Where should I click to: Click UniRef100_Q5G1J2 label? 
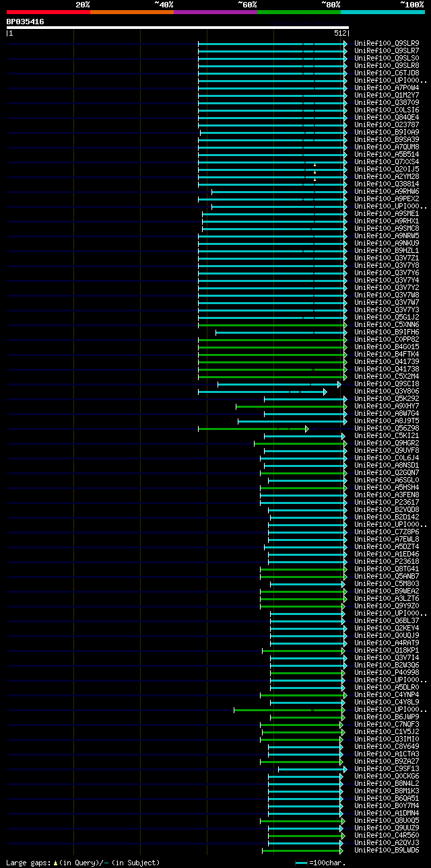click(x=387, y=317)
